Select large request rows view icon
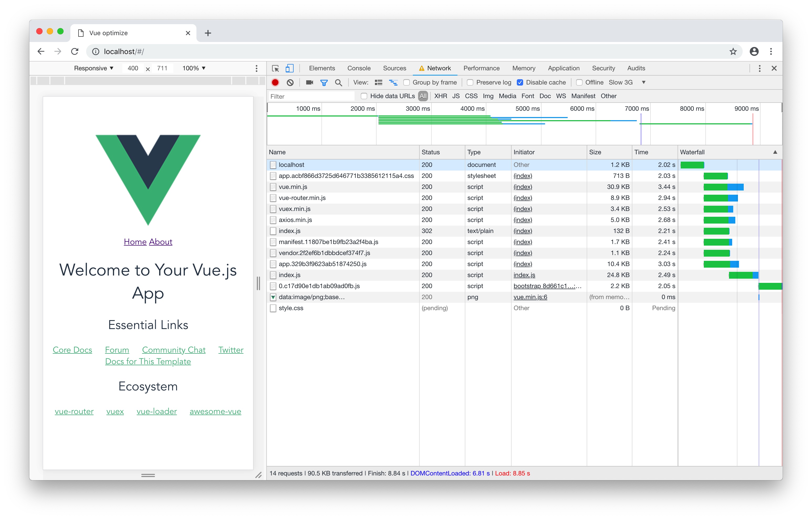 click(378, 83)
